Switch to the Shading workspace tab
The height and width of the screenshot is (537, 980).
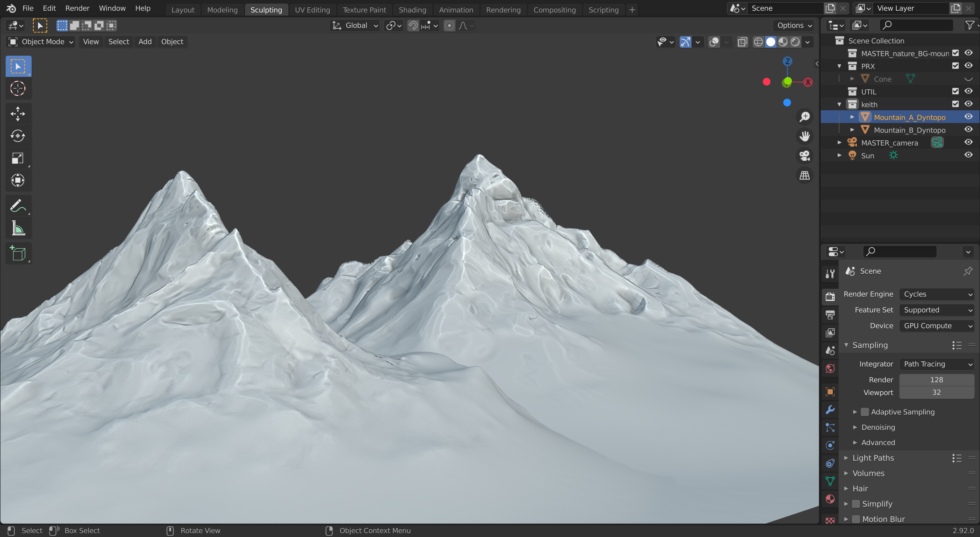point(412,10)
